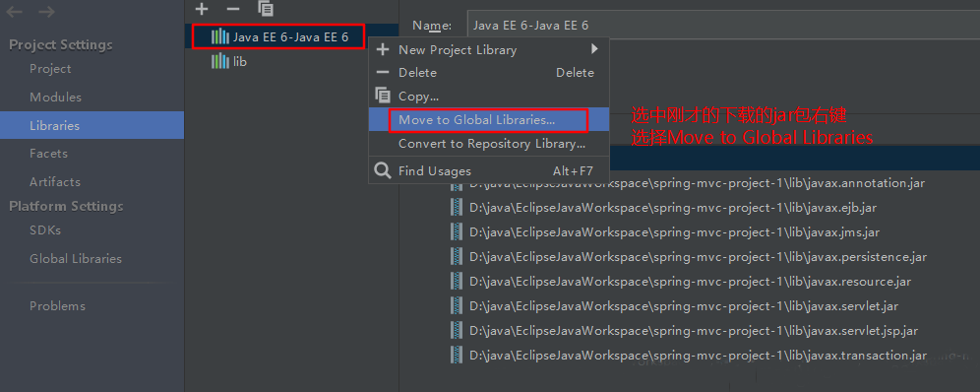Open Artifacts settings
The height and width of the screenshot is (392, 980).
click(x=55, y=182)
